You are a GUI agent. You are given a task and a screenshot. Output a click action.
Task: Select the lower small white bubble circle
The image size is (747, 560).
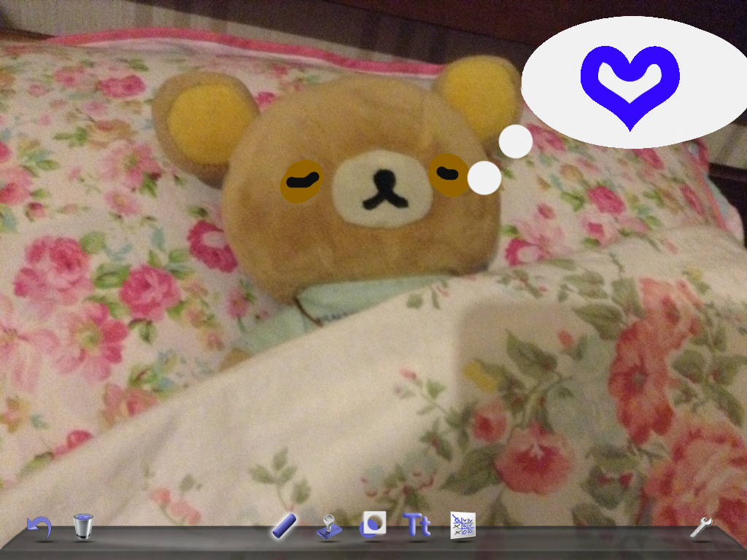pos(484,178)
